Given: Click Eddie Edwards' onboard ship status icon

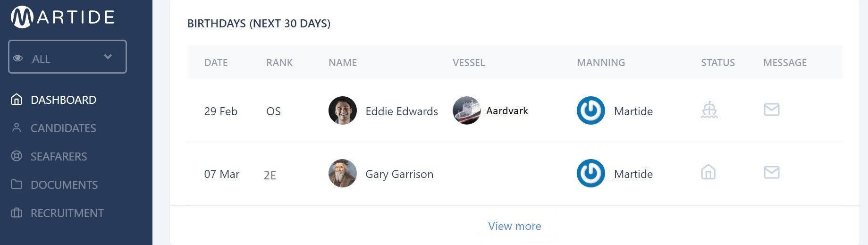Looking at the screenshot, I should point(709,110).
